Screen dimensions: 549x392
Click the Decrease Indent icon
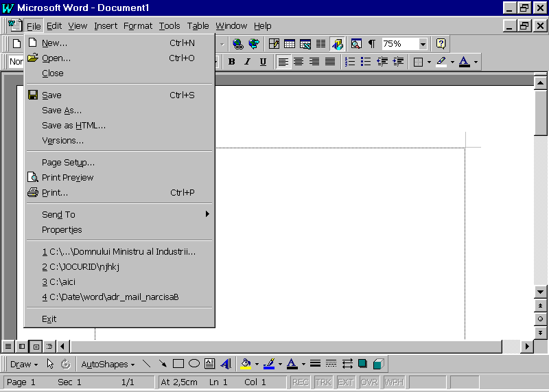click(382, 62)
